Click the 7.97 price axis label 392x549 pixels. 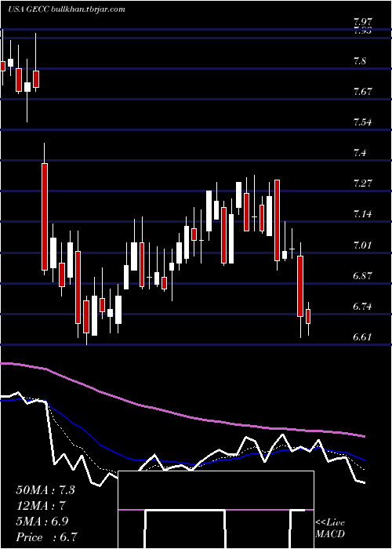click(x=363, y=22)
